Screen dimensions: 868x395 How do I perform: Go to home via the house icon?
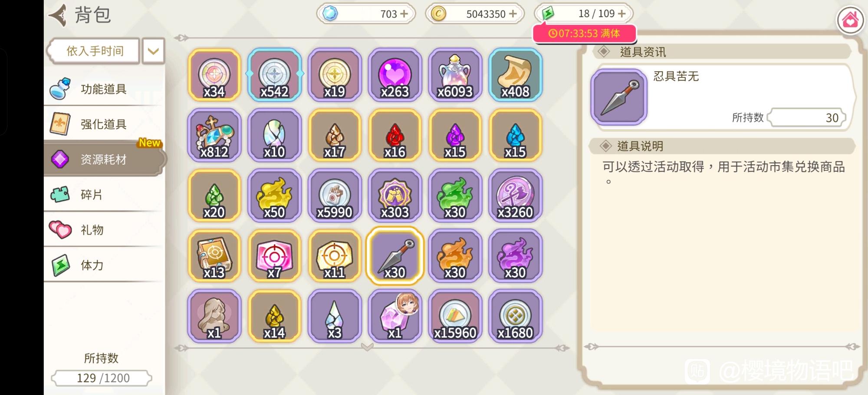coord(850,20)
